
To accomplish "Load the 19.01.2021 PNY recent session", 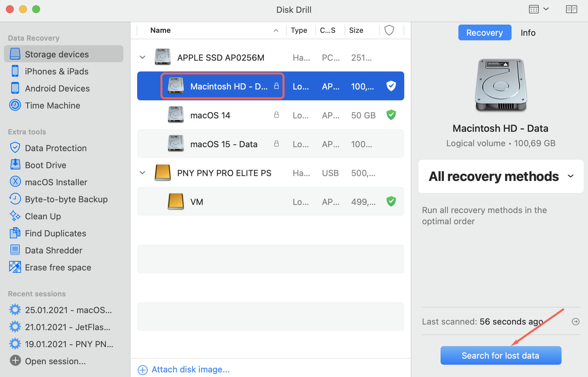I will pos(69,344).
